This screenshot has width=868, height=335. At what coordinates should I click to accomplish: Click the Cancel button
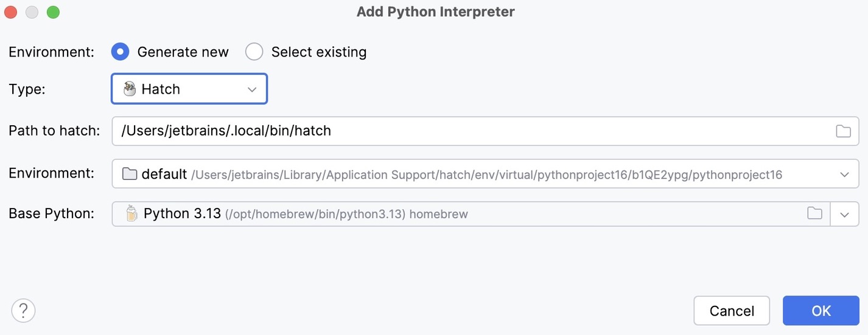732,311
